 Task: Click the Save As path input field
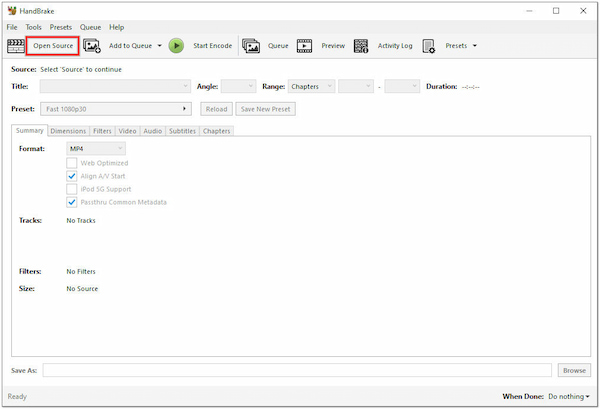(x=297, y=370)
